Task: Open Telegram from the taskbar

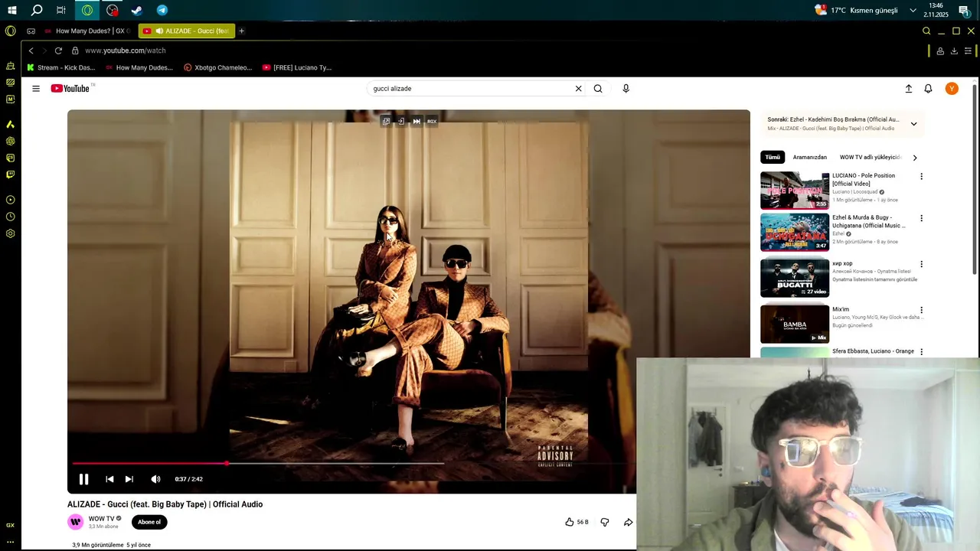Action: tap(162, 10)
